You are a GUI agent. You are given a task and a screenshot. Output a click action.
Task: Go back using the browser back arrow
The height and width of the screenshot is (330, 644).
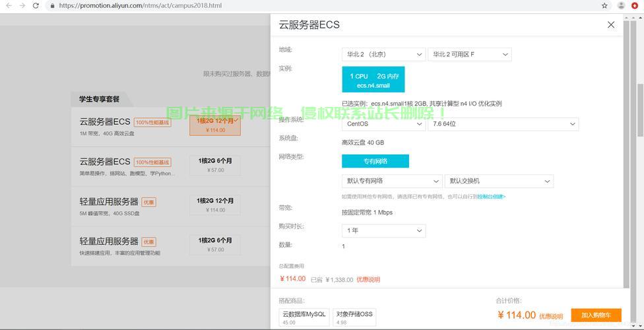(9, 6)
